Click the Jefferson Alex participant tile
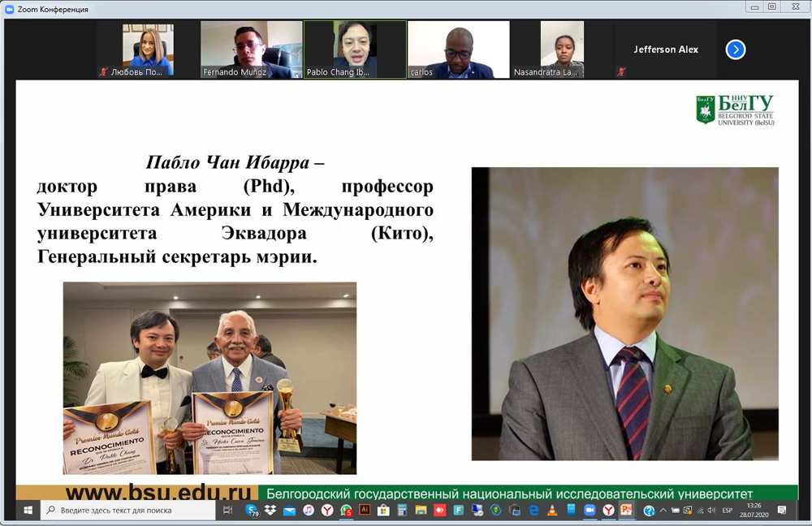This screenshot has height=526, width=812. [665, 50]
